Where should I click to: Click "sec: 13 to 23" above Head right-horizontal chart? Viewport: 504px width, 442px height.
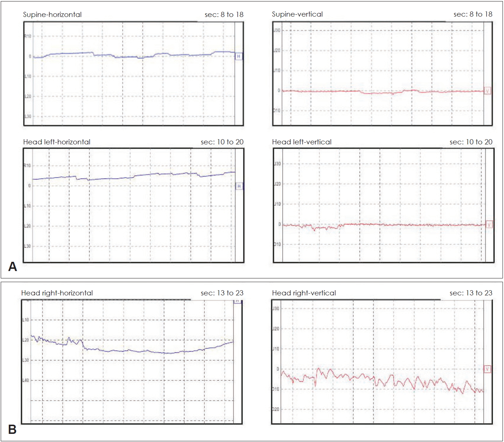(222, 293)
